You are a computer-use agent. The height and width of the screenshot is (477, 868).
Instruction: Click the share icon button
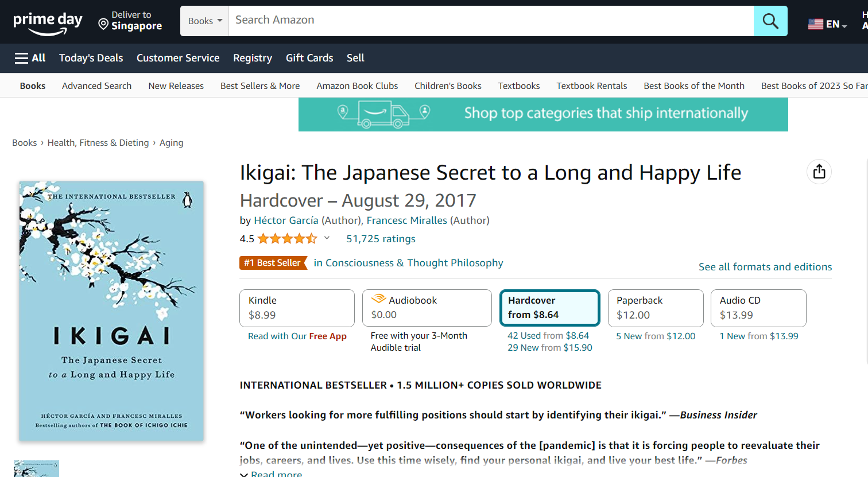point(819,172)
